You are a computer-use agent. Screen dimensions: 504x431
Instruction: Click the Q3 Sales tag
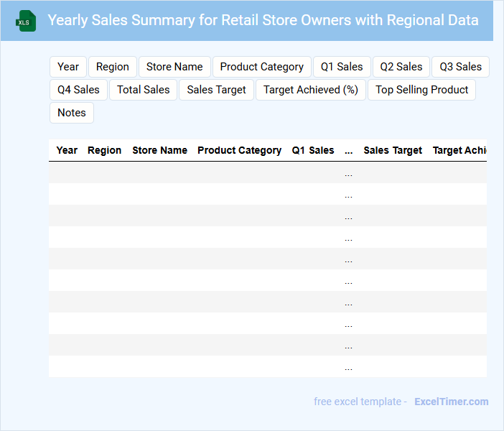(x=460, y=67)
